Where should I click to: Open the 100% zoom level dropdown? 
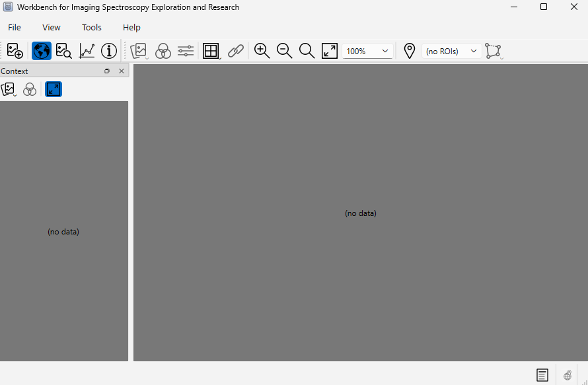(x=367, y=51)
